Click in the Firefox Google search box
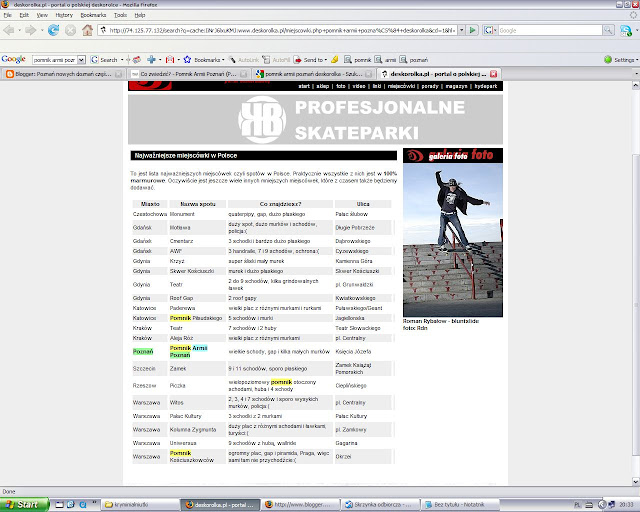The image size is (640, 512). click(550, 30)
